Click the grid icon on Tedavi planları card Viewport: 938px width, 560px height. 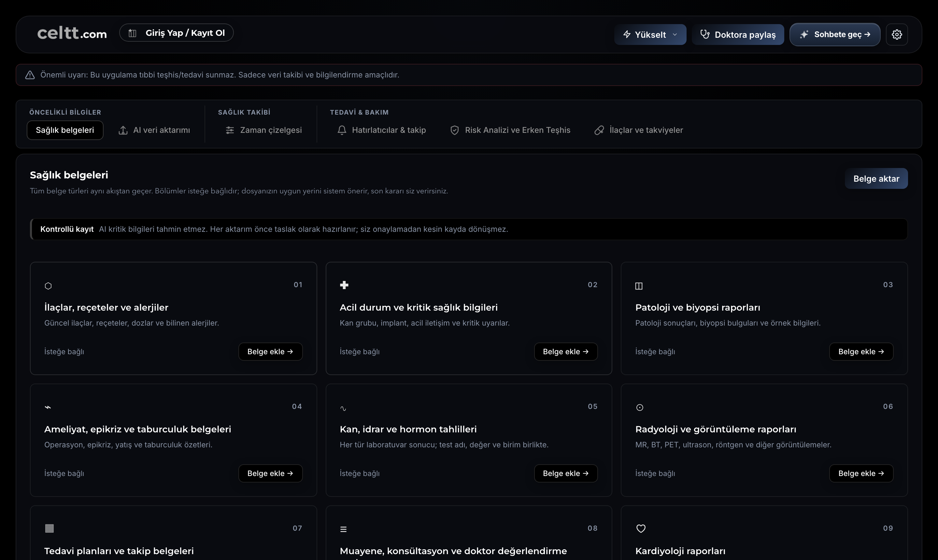(49, 528)
